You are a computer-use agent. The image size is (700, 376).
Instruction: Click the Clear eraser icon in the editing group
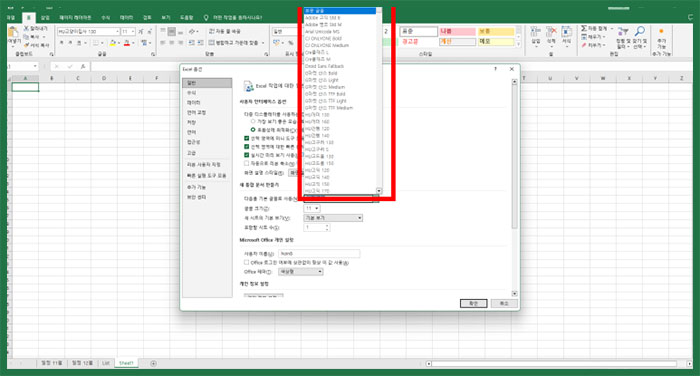[x=584, y=45]
